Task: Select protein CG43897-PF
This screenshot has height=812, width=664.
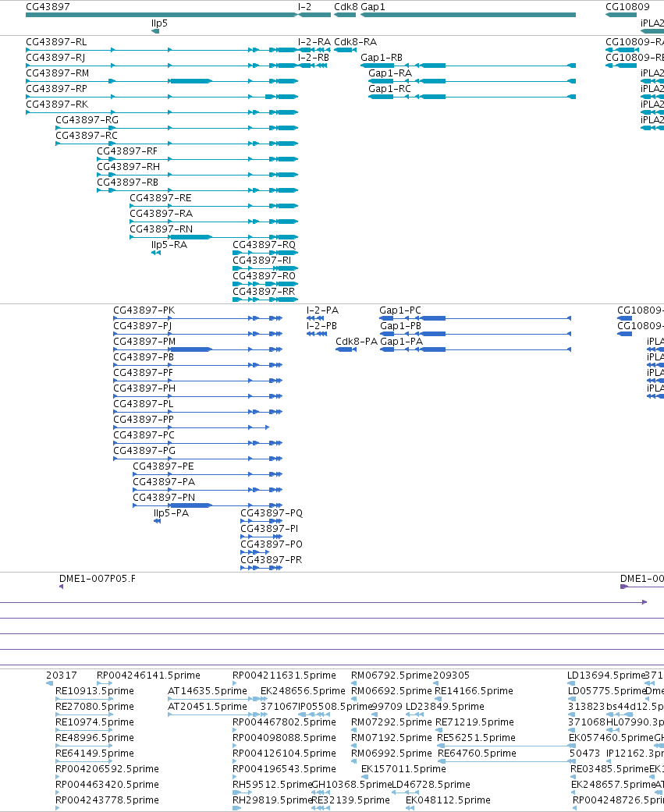Action: pos(198,381)
